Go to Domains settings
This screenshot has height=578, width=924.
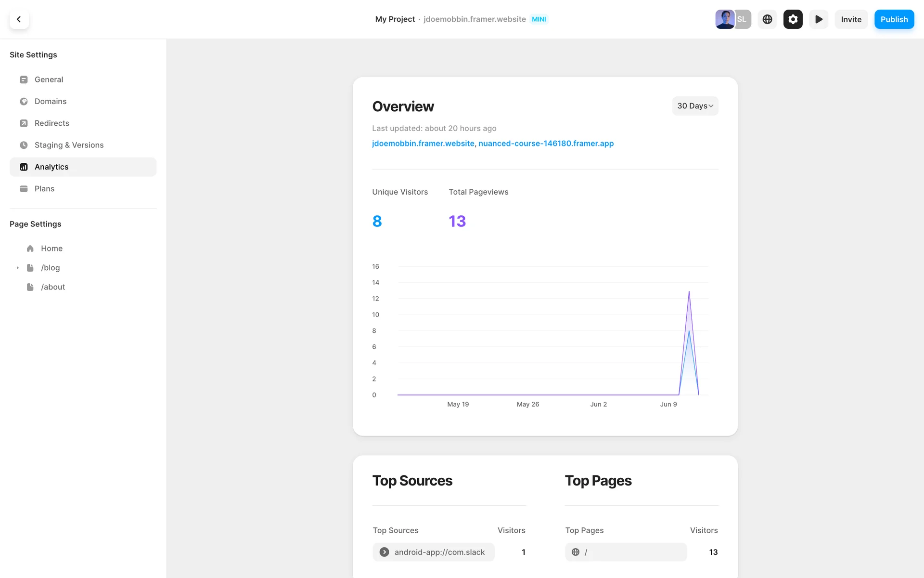50,101
